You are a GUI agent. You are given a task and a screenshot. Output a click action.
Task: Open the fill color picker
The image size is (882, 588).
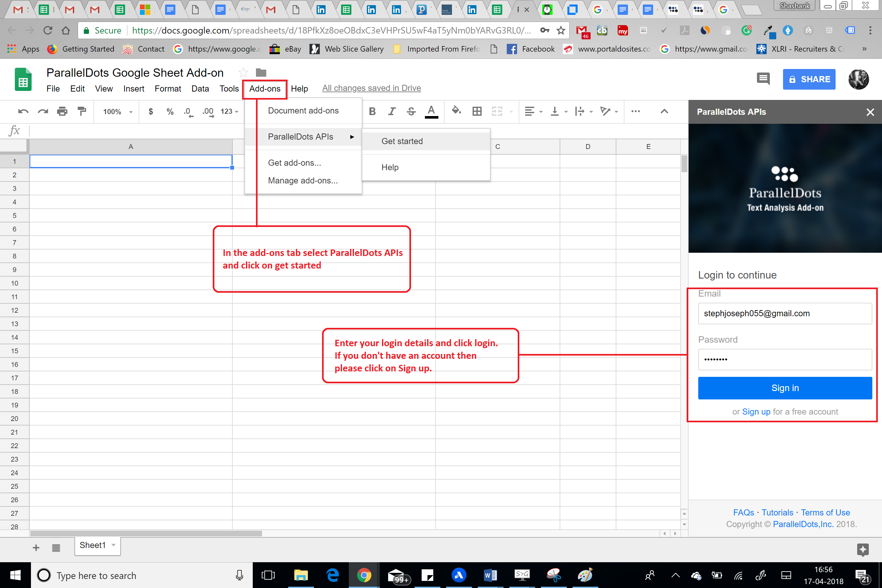[456, 111]
